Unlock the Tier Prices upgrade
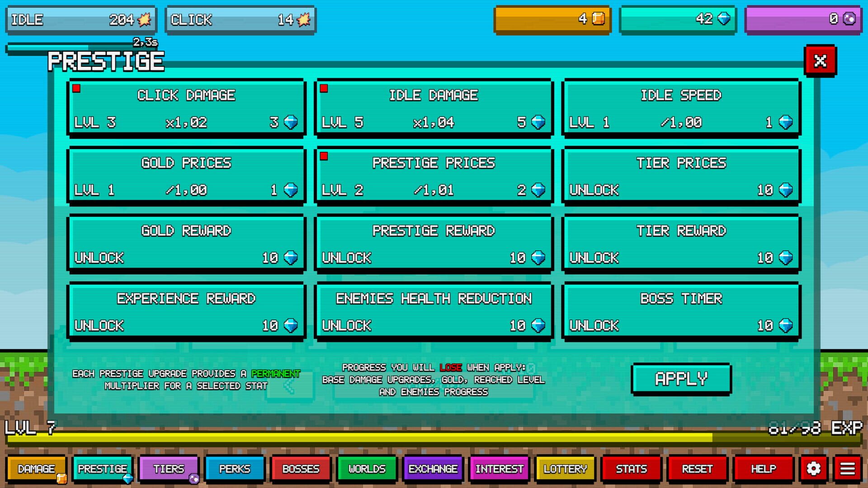 coord(680,175)
